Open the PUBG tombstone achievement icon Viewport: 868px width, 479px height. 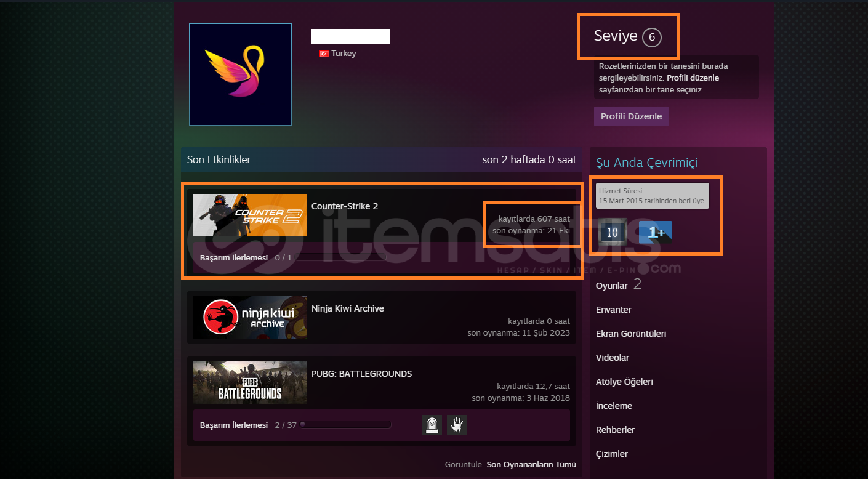tap(432, 425)
